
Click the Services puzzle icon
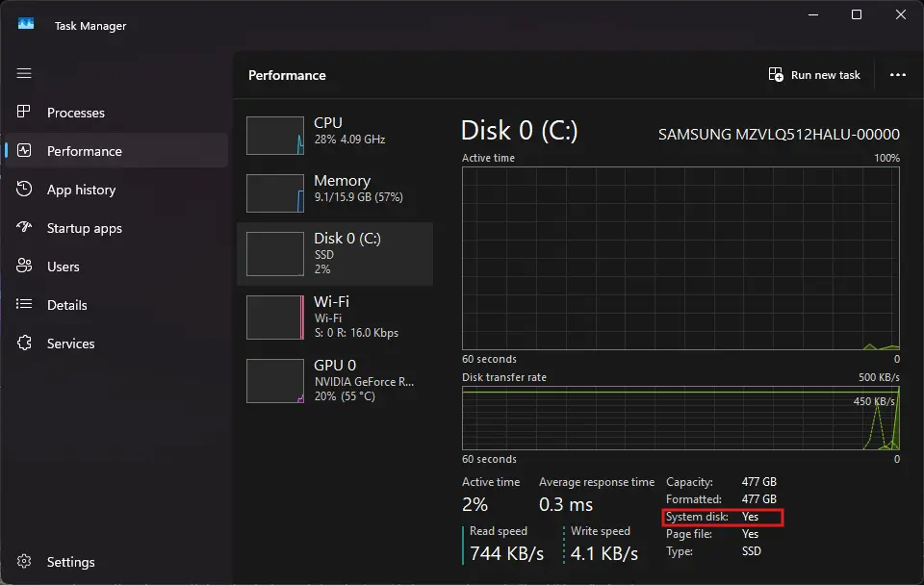click(24, 343)
